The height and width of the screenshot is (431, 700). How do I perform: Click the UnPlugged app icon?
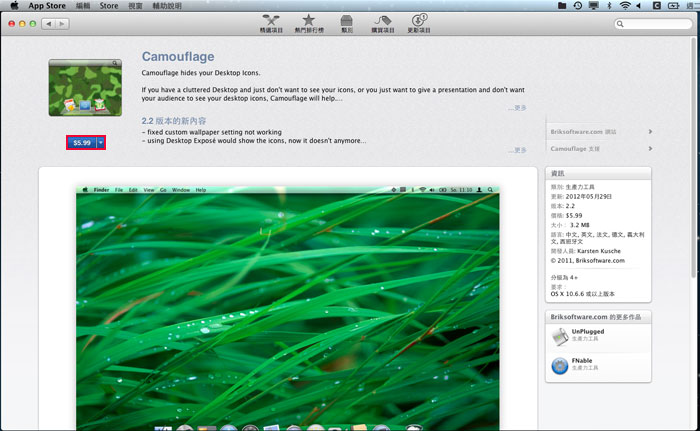[x=559, y=337]
